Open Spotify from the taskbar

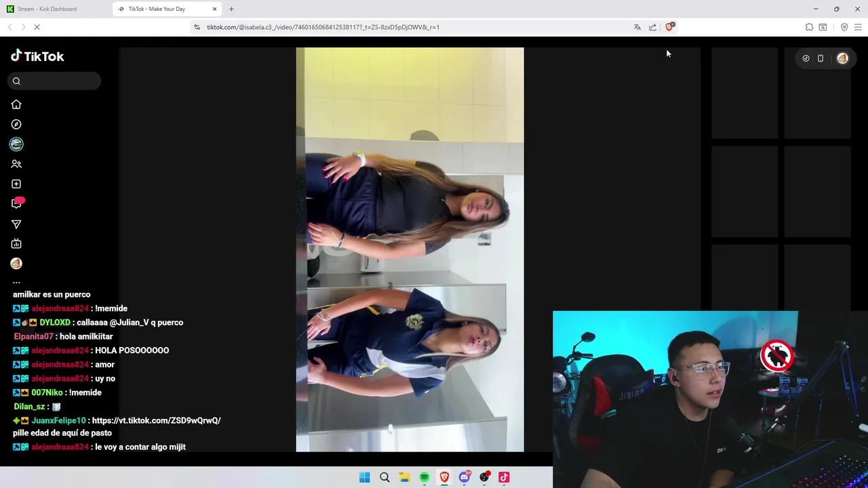point(425,477)
